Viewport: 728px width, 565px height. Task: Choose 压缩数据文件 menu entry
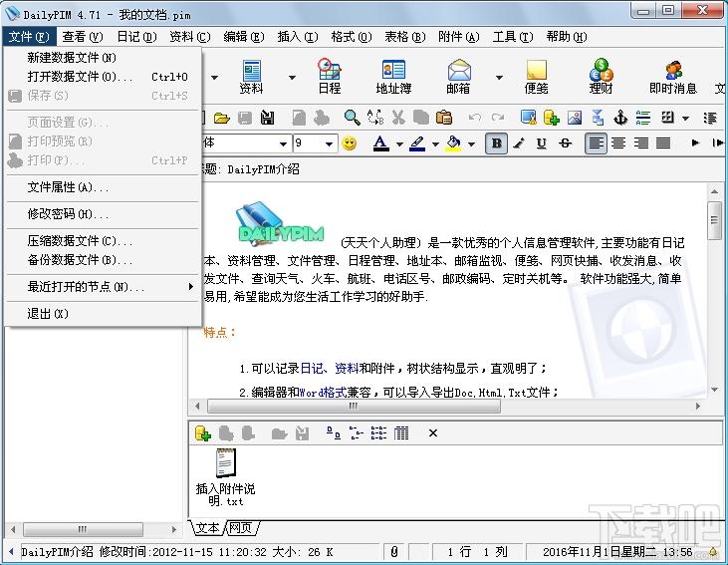pyautogui.click(x=103, y=241)
